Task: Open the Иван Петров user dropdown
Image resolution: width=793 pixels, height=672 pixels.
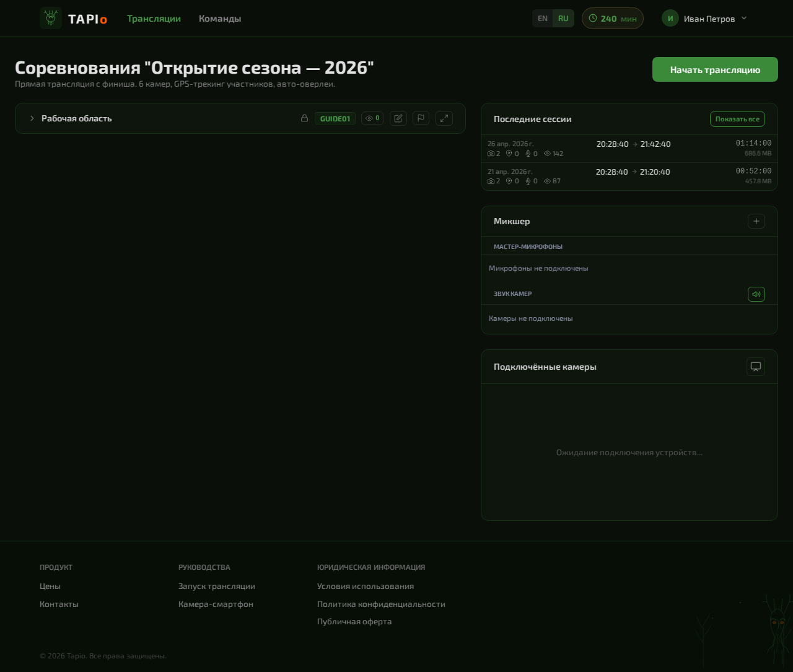Action: click(x=704, y=19)
